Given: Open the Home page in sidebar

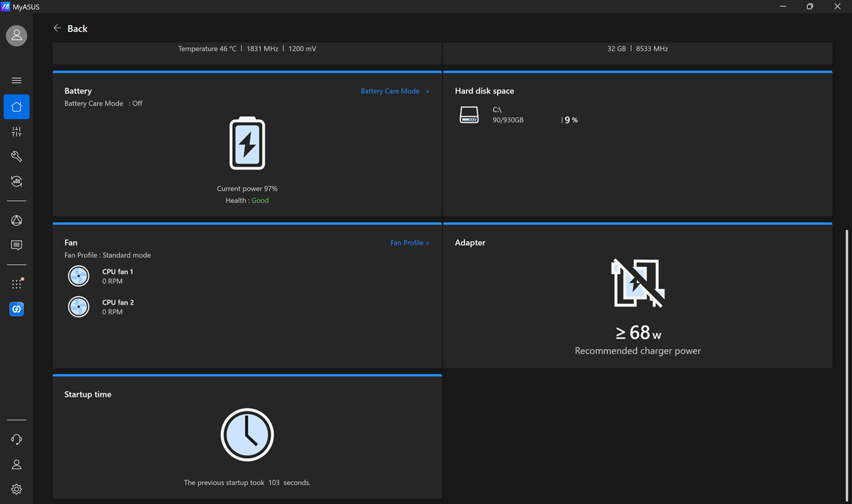Looking at the screenshot, I should pos(16,106).
